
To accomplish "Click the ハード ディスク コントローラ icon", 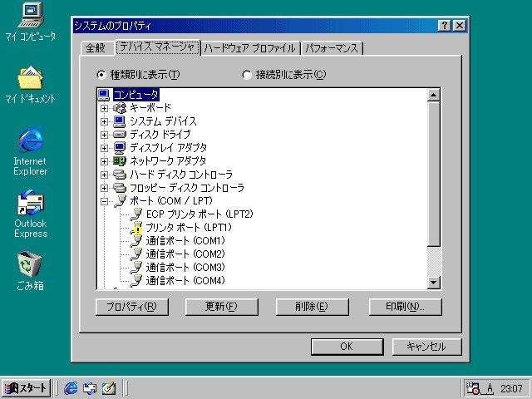I will coord(120,175).
